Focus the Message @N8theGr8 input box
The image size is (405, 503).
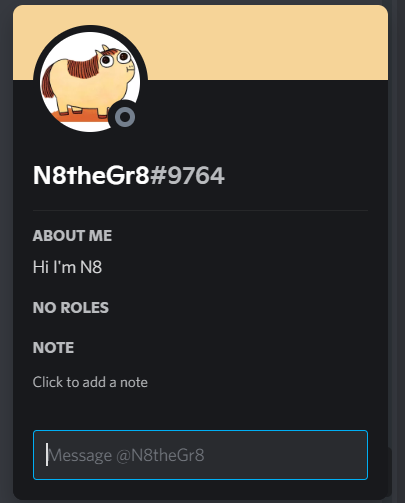200,455
